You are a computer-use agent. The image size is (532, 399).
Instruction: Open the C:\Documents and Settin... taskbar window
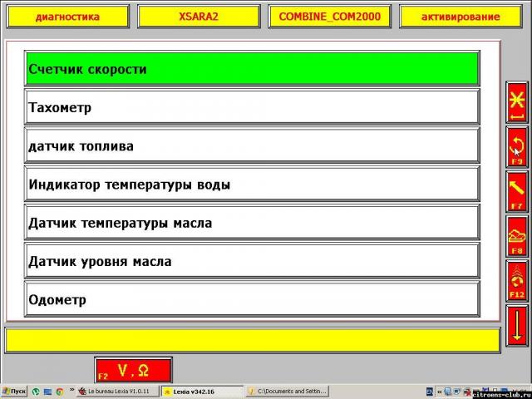pyautogui.click(x=288, y=392)
